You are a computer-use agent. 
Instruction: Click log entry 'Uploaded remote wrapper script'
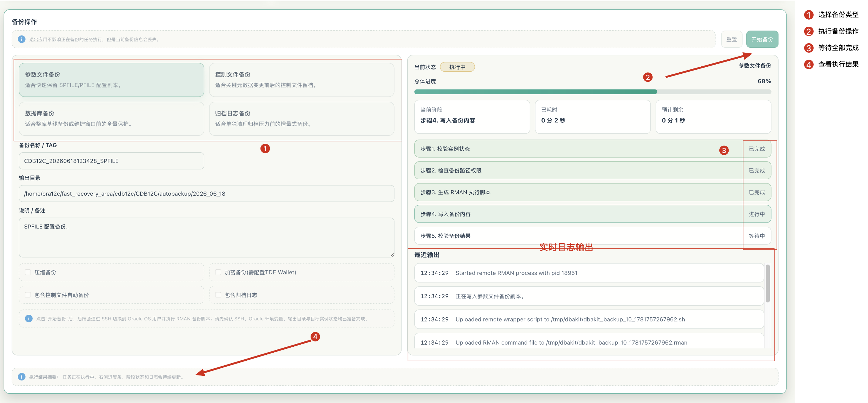589,319
